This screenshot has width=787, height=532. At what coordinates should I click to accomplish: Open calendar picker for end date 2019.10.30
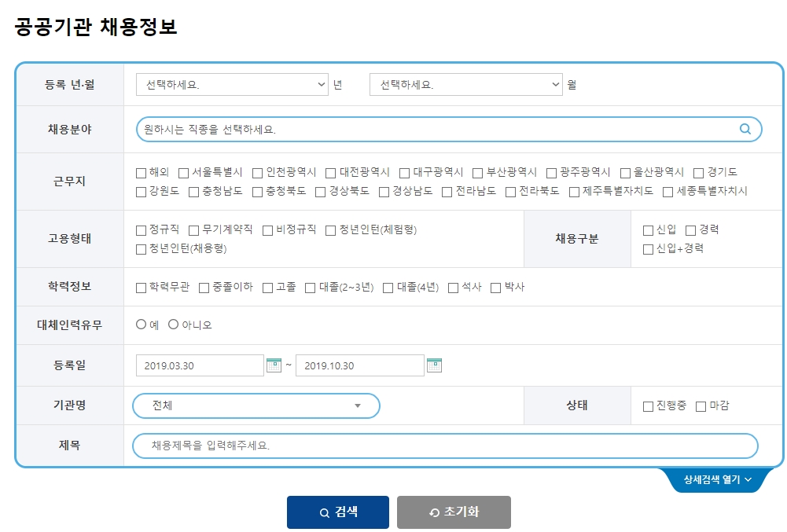click(x=434, y=365)
